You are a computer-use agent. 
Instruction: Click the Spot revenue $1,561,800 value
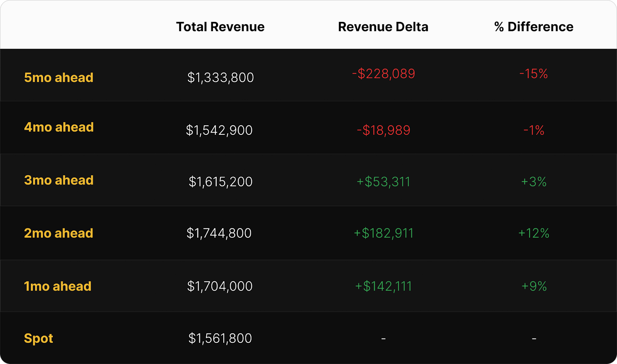point(220,338)
